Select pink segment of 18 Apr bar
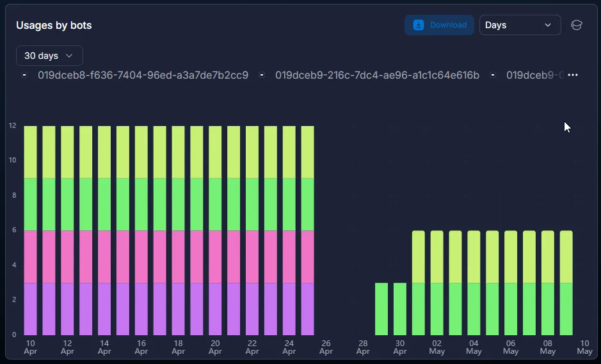This screenshot has width=601, height=364. [178, 257]
